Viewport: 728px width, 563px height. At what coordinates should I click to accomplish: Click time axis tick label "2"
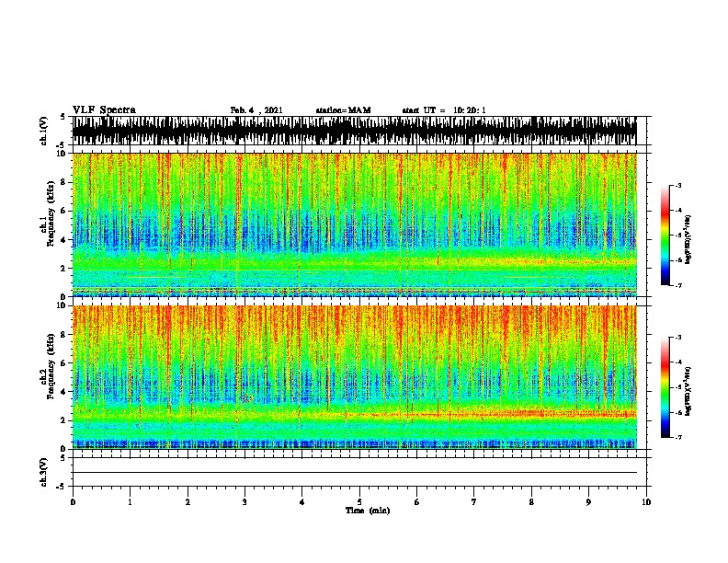coord(188,502)
